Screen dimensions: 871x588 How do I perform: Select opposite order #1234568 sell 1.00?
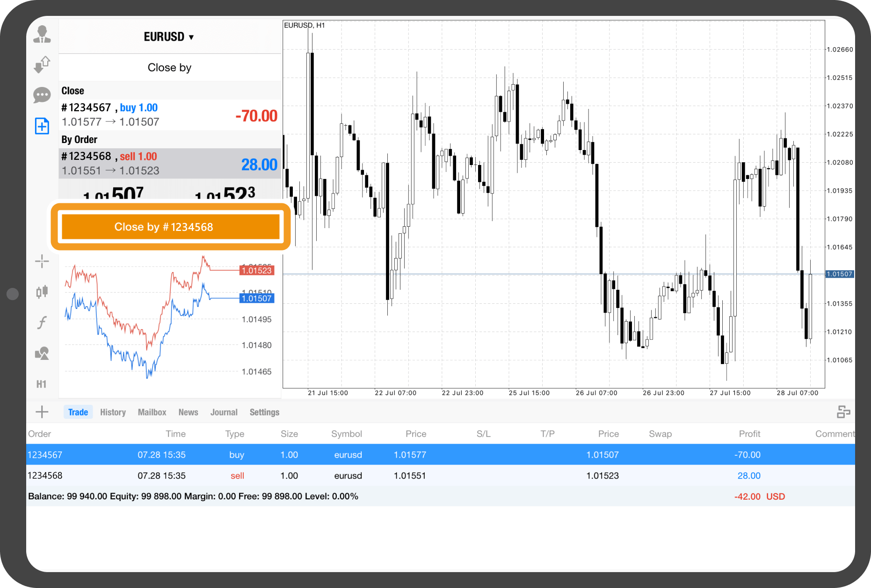point(169,164)
